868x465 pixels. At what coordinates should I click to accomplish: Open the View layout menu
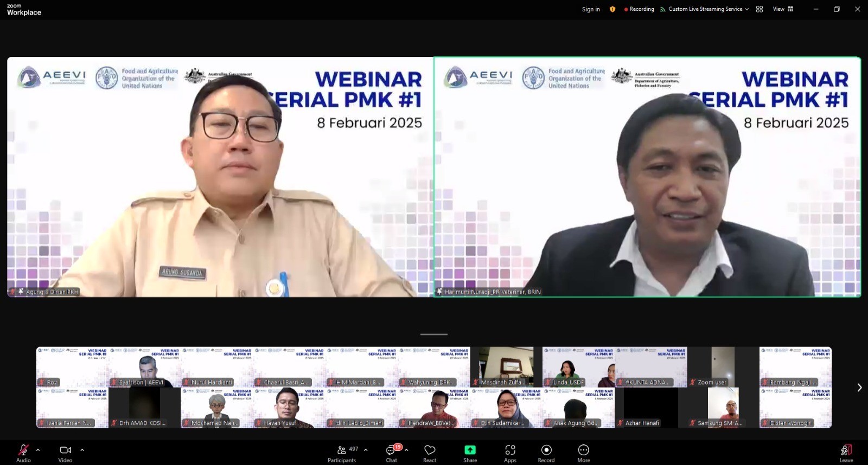[x=783, y=9]
